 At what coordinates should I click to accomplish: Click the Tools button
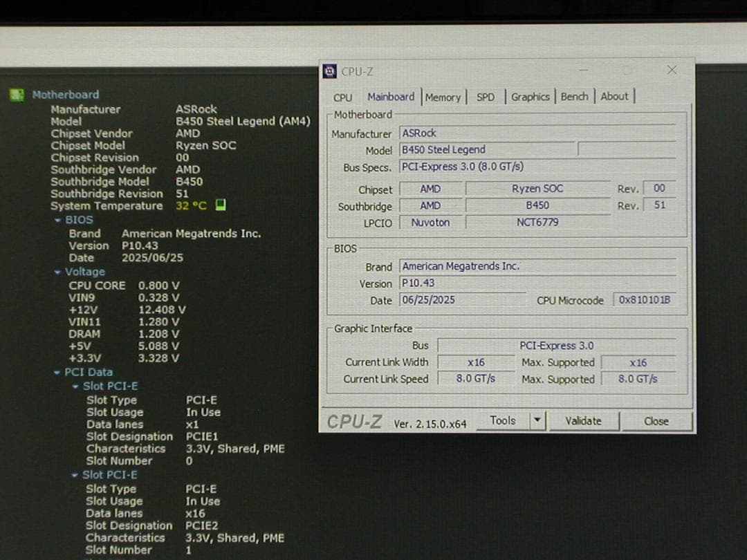[504, 420]
